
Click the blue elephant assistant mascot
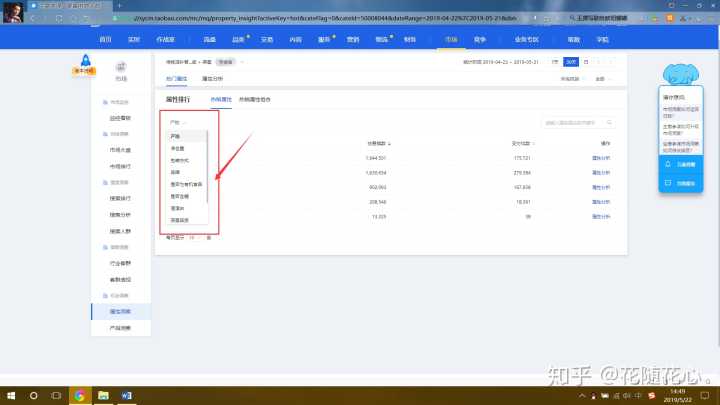click(681, 73)
